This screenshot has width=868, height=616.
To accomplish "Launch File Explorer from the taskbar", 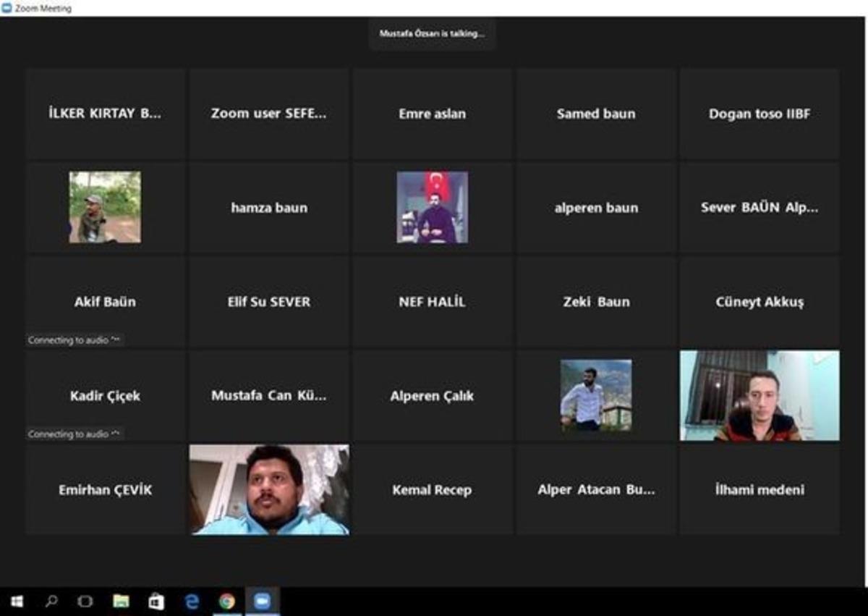I will (121, 601).
